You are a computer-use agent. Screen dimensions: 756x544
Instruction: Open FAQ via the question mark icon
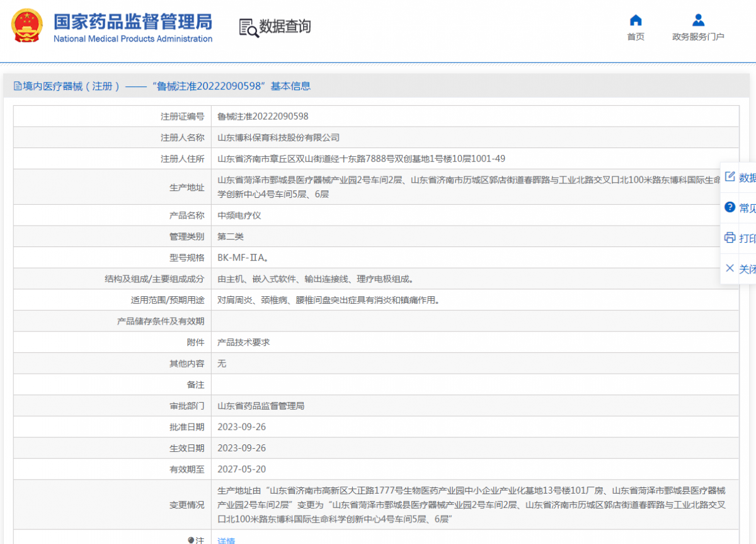(x=731, y=207)
